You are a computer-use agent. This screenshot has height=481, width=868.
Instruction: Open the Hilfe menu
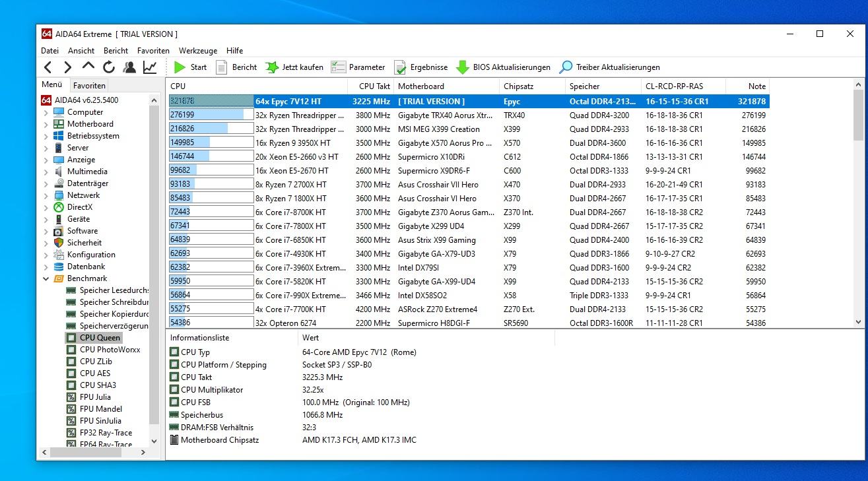[x=234, y=51]
